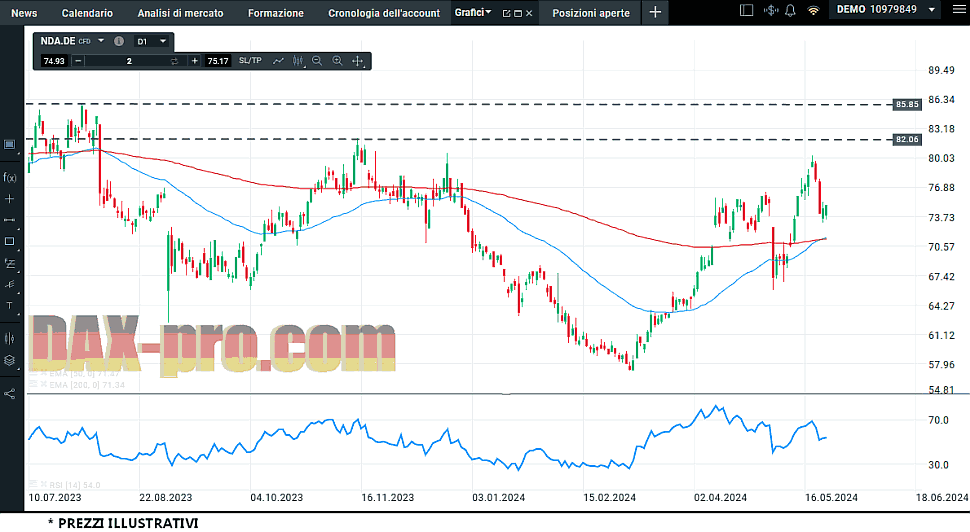Show NDA.DE instrument info
This screenshot has height=532, width=970.
click(119, 41)
